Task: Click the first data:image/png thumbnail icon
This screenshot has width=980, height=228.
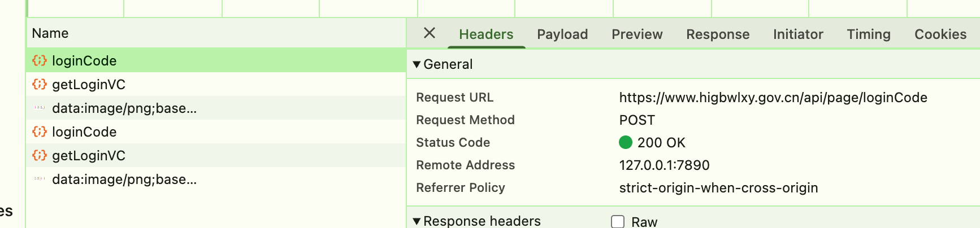Action: [x=40, y=107]
